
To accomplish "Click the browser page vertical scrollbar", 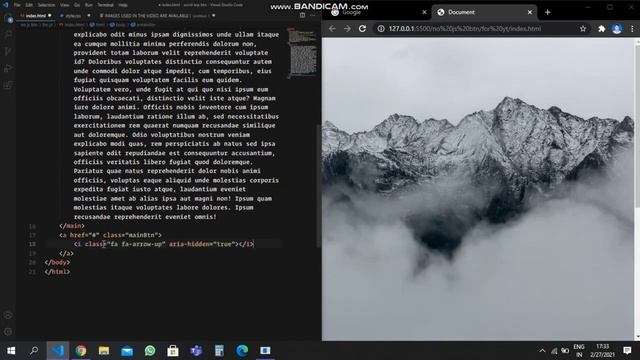I will click(x=637, y=127).
